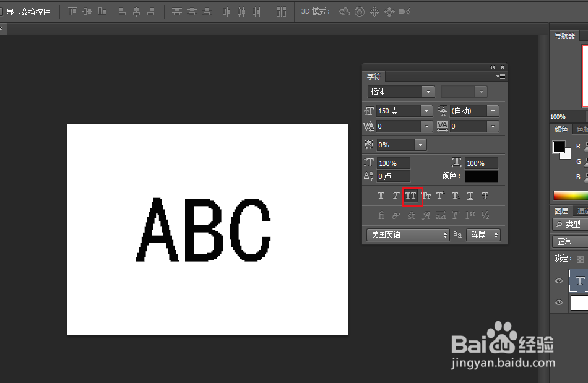
Task: Toggle subscript text style
Action: coord(456,196)
